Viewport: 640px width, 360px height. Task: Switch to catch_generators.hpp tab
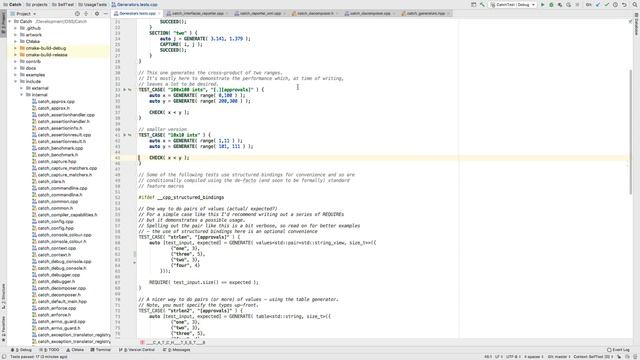[x=425, y=13]
